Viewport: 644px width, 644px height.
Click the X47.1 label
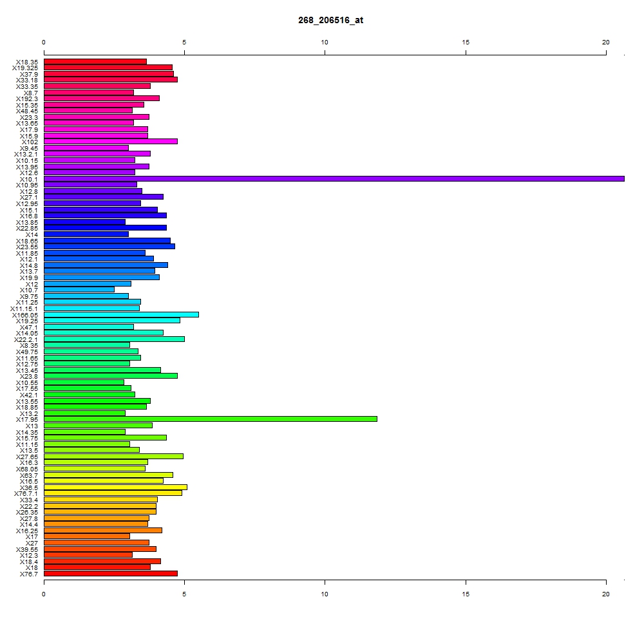pos(29,328)
